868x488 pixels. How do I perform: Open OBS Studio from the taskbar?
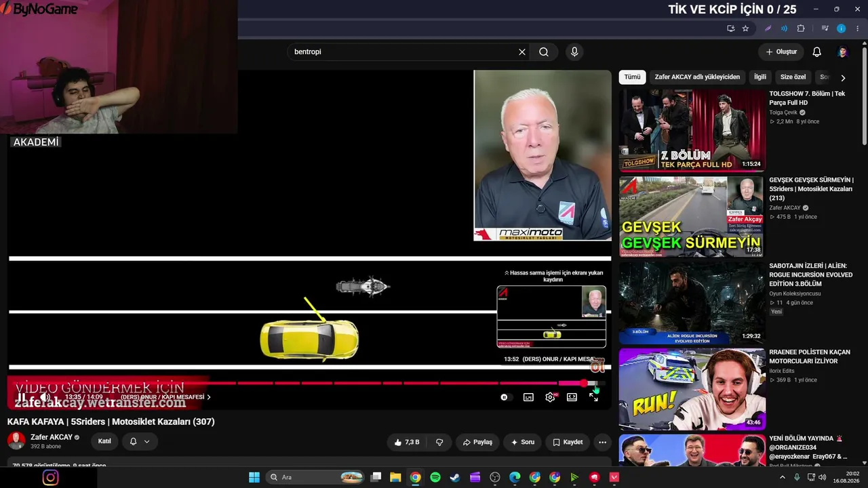coord(495,477)
